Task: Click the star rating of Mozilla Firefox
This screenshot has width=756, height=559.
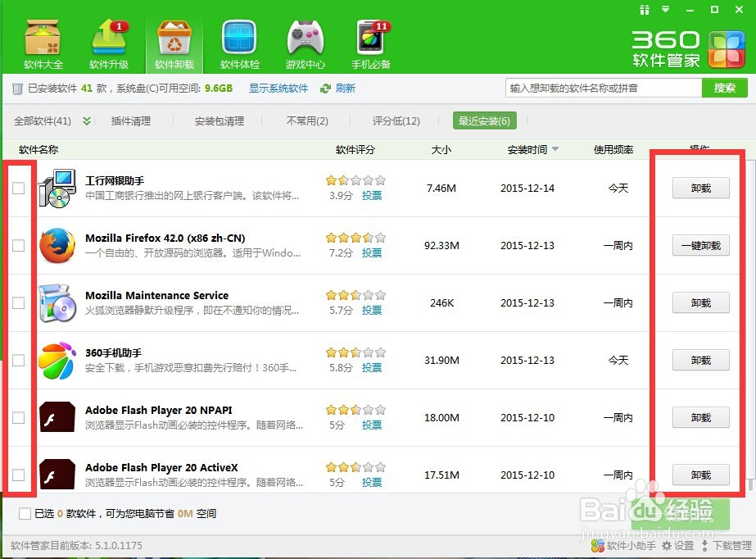Action: pos(355,238)
